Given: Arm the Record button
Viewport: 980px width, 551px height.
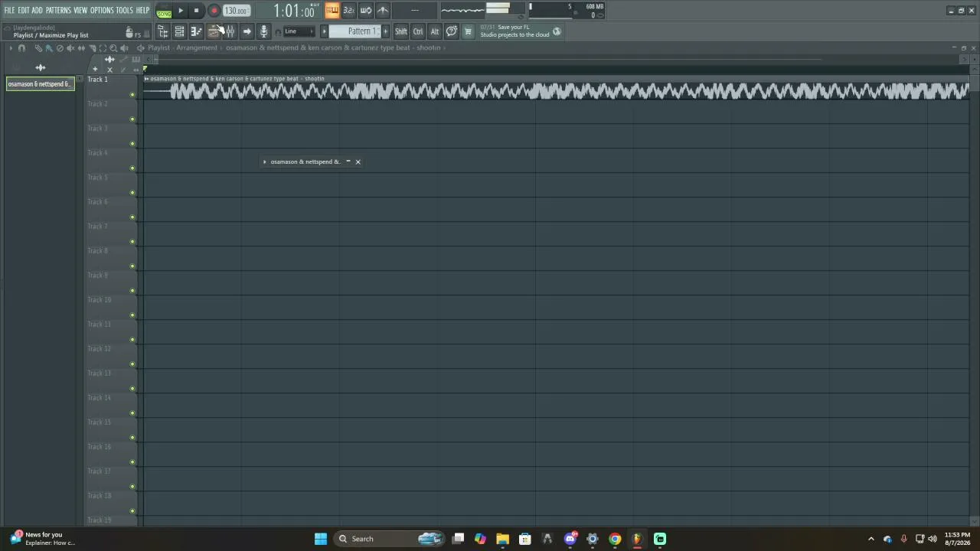Looking at the screenshot, I should tap(214, 11).
